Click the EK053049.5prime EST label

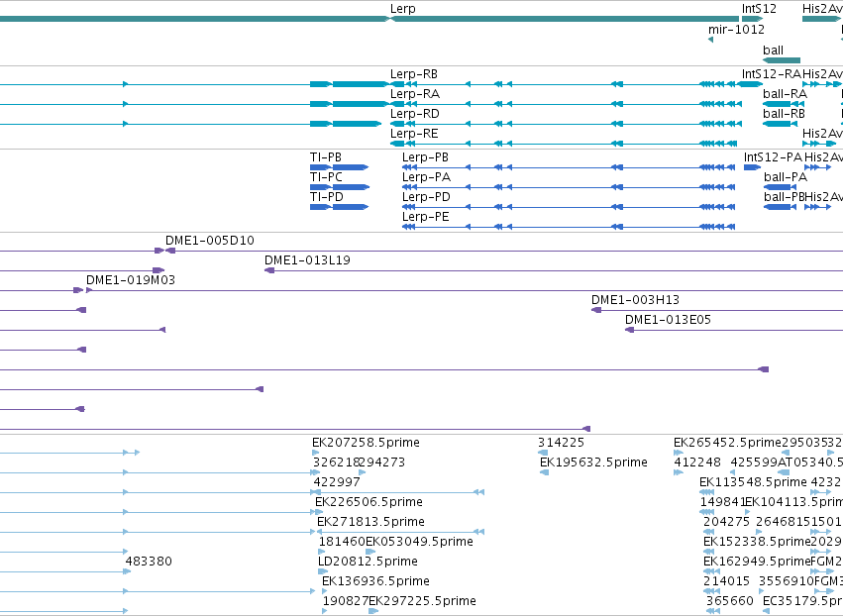(419, 542)
